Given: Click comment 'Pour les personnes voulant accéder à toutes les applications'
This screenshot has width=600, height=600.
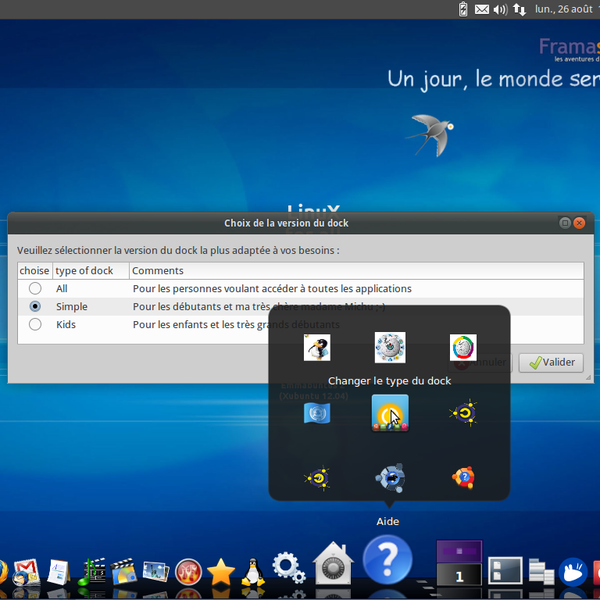Looking at the screenshot, I should [x=272, y=289].
